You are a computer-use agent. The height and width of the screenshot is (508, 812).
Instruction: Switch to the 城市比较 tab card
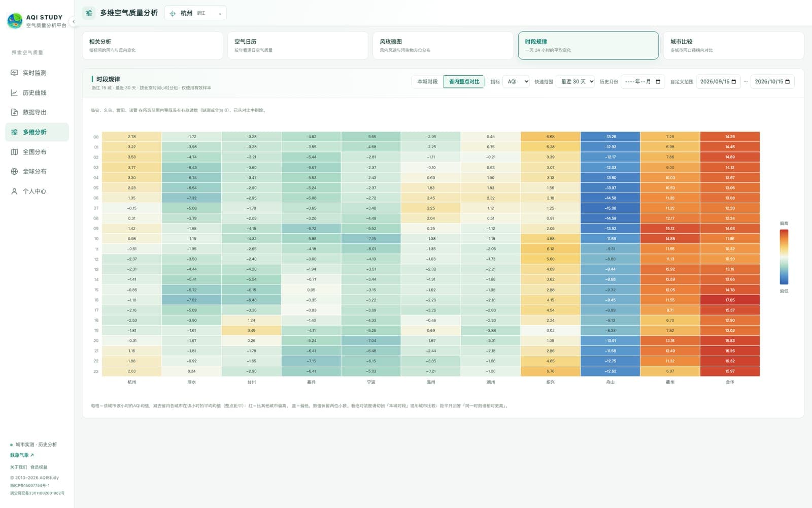[x=733, y=46]
